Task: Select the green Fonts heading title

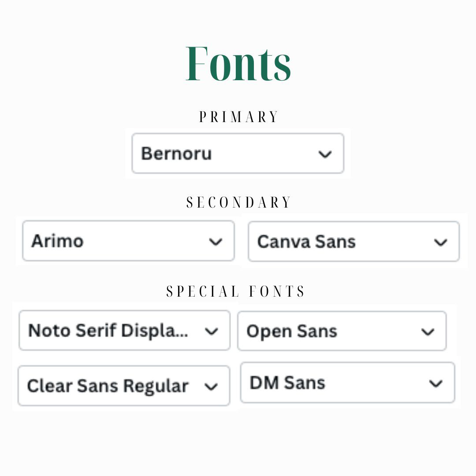Action: point(238,64)
